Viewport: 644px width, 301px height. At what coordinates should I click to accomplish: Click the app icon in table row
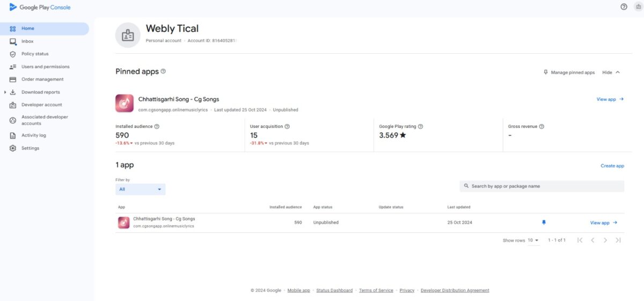[x=123, y=223]
